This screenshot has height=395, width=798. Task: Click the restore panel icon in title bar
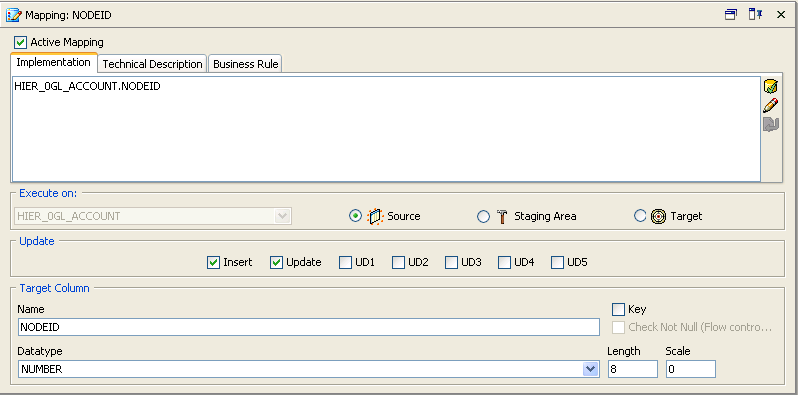tap(731, 15)
